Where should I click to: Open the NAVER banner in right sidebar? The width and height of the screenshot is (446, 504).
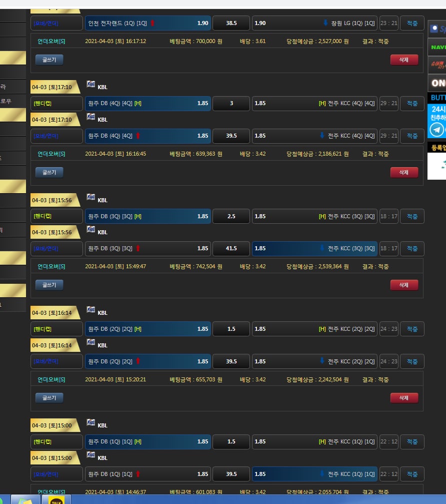coord(436,47)
